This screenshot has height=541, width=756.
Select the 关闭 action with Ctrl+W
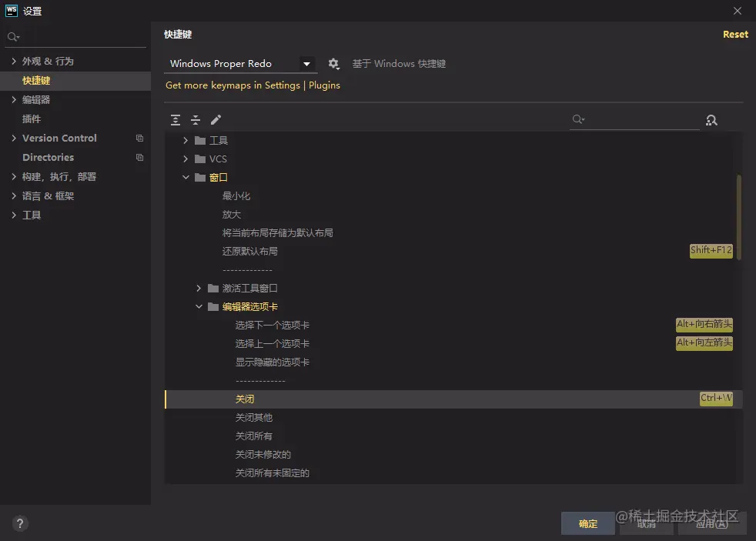point(453,399)
